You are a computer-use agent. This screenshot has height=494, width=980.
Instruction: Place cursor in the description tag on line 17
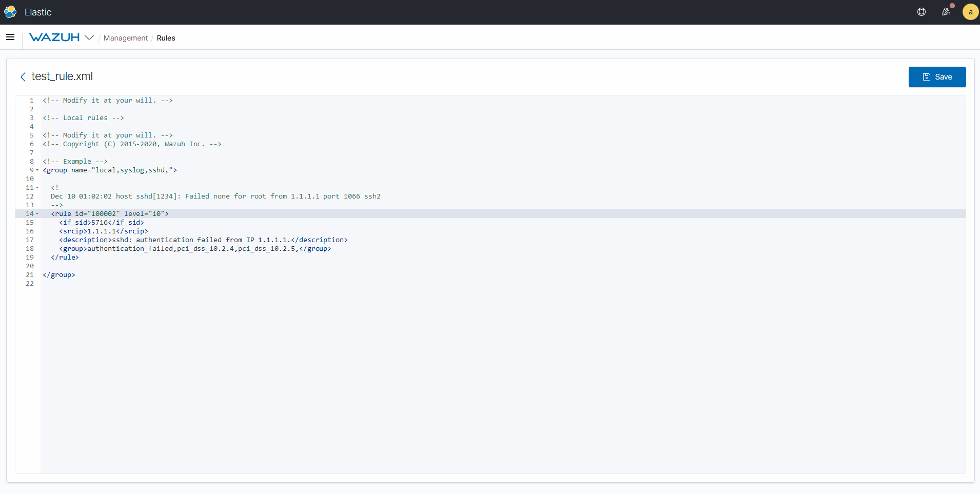click(86, 240)
